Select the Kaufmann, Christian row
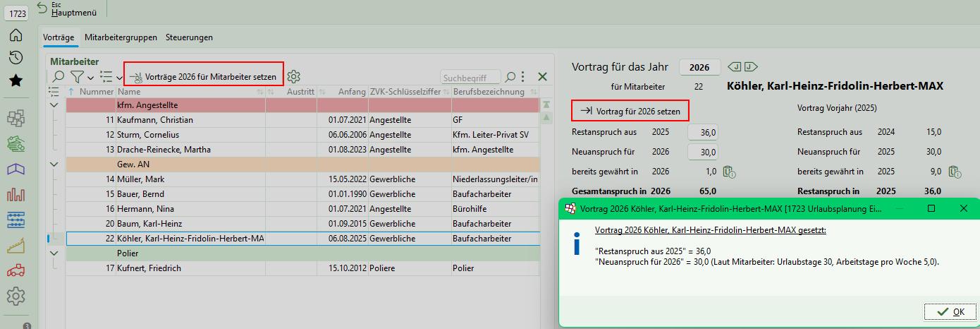 click(190, 120)
